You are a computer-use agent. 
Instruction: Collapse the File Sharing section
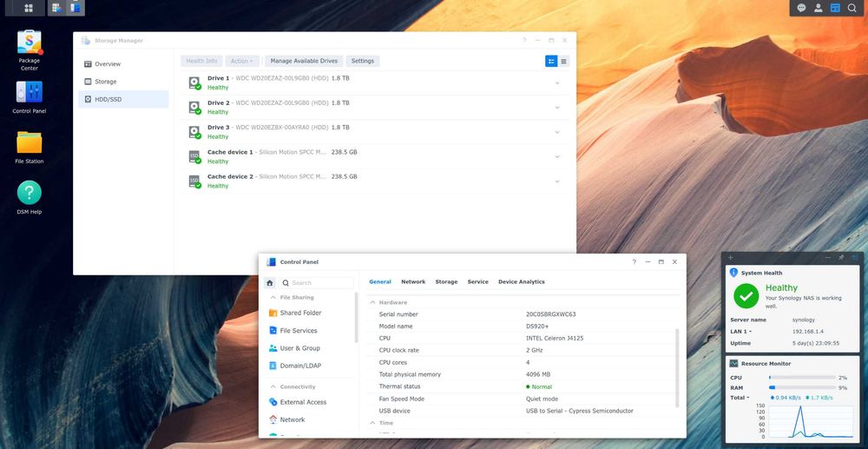point(273,297)
